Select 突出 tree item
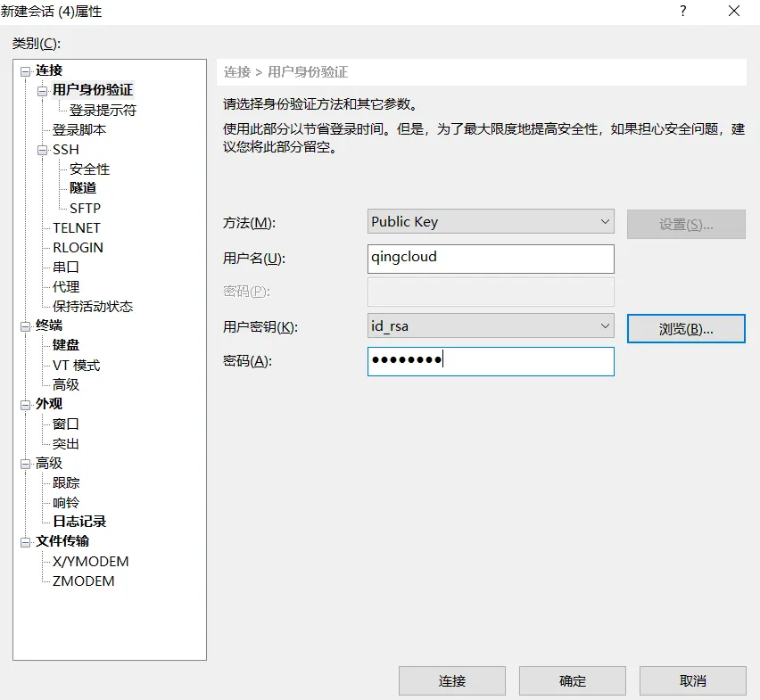The height and width of the screenshot is (700, 760). [65, 444]
